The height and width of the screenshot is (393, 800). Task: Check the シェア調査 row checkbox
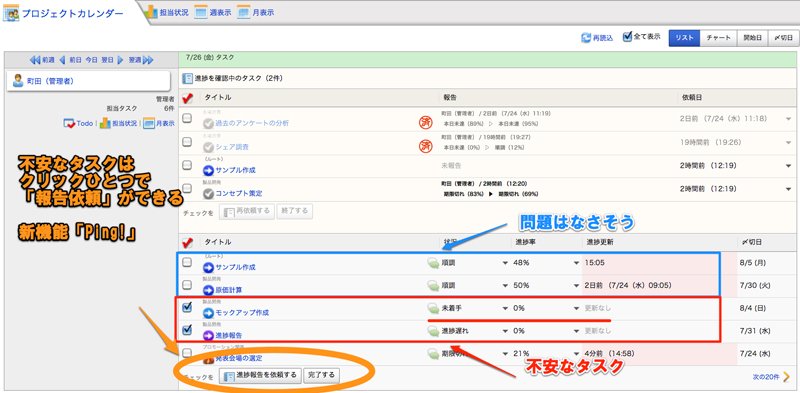pos(187,142)
